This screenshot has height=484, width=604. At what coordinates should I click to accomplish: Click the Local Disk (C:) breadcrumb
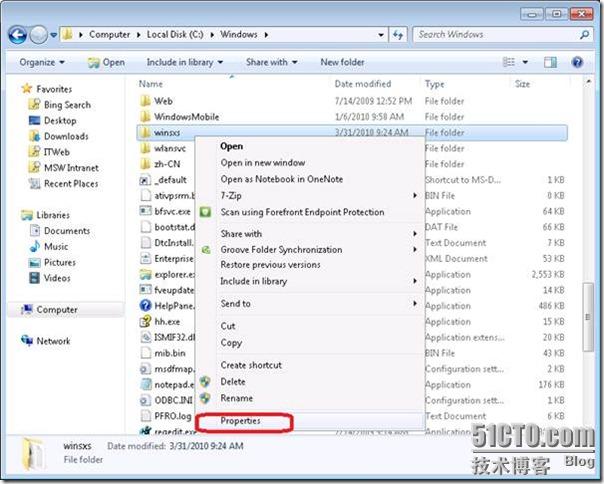point(175,35)
